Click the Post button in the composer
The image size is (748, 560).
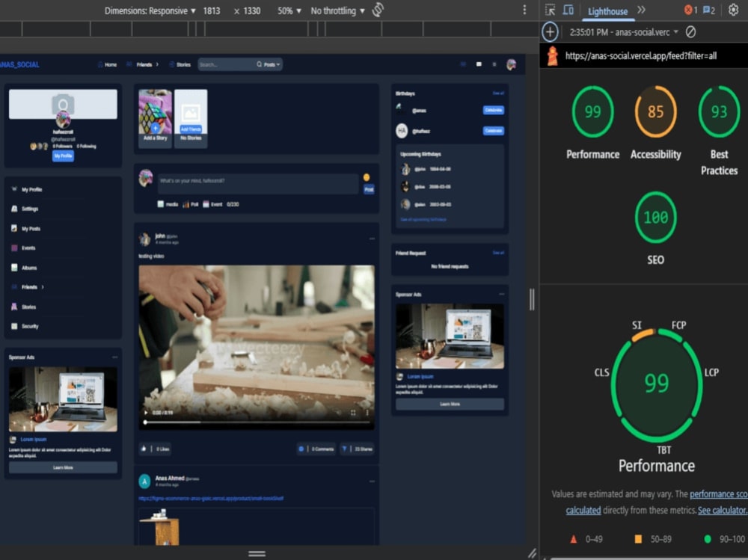point(369,189)
